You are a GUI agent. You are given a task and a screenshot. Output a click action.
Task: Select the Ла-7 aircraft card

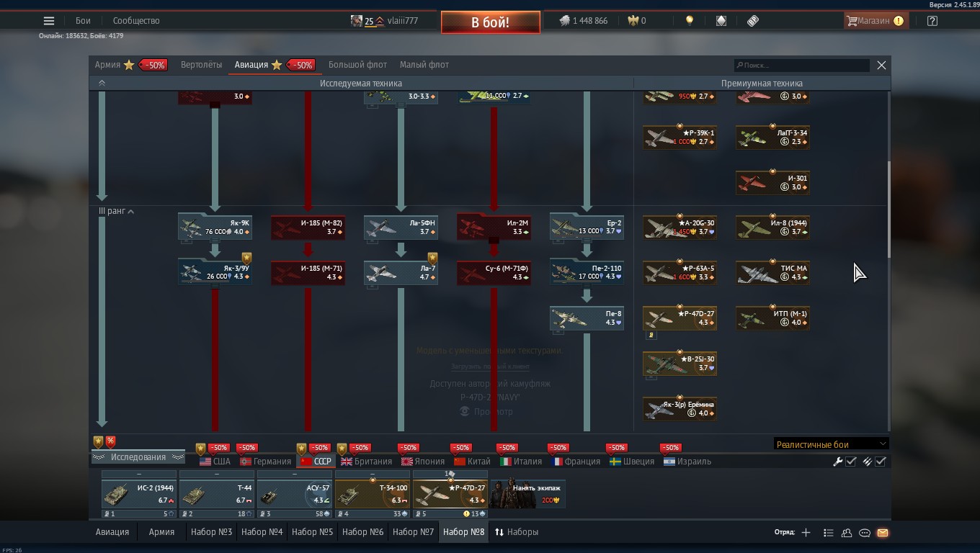coord(401,273)
